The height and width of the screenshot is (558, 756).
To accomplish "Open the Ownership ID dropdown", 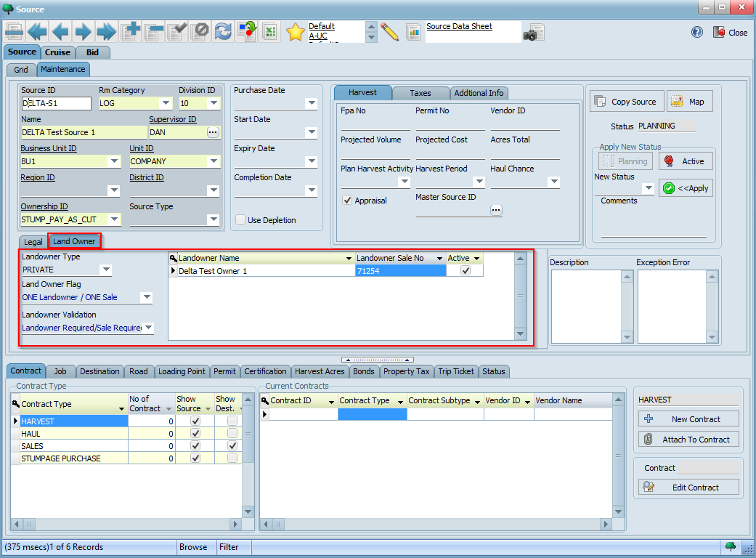I will (x=114, y=219).
